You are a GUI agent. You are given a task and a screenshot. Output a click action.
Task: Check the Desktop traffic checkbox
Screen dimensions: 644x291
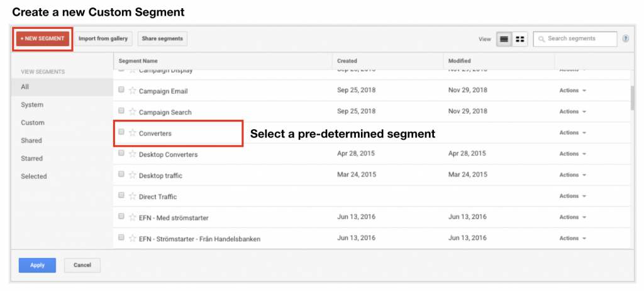[x=121, y=174]
